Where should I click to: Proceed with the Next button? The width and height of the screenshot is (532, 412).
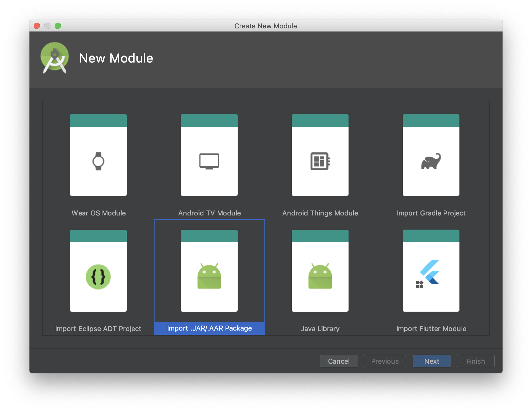click(x=431, y=361)
